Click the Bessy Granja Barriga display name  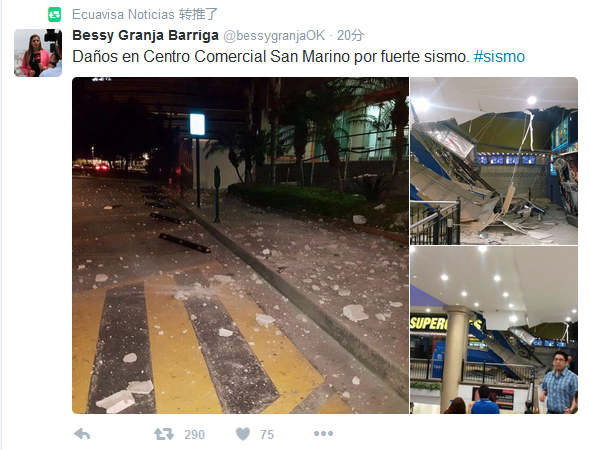click(145, 35)
